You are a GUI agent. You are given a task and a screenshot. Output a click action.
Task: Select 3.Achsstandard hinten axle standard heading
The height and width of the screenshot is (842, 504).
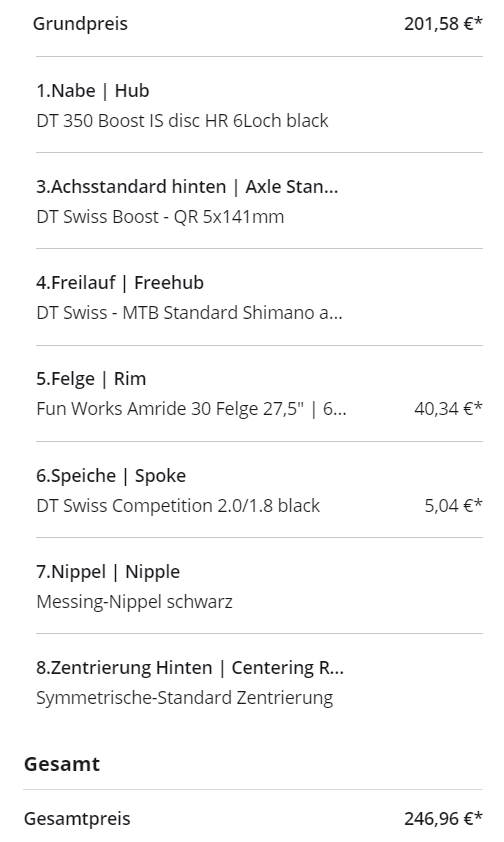187,187
